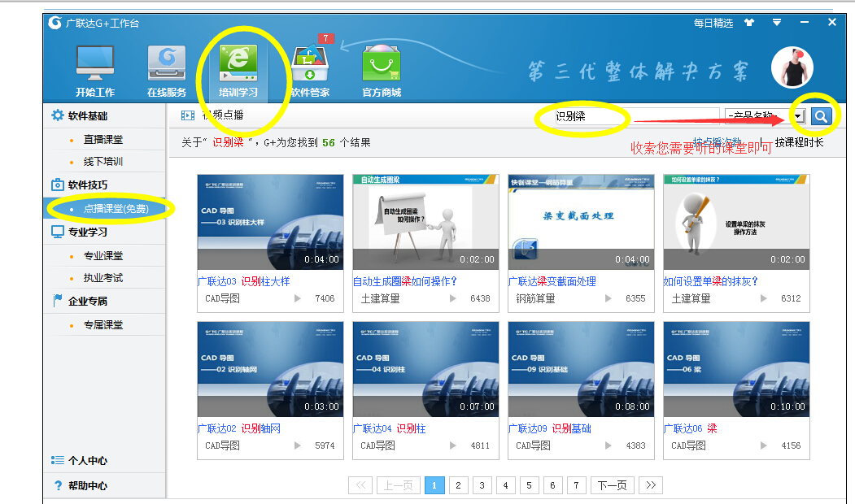855x504 pixels.
Task: Open video link 广联达03 识别柱大样
Action: [244, 281]
